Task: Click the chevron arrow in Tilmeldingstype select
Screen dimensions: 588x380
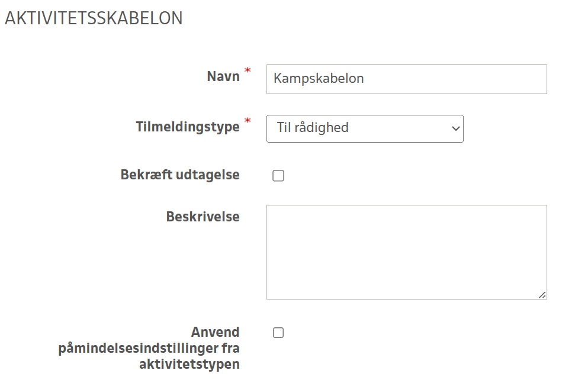Action: [x=455, y=128]
